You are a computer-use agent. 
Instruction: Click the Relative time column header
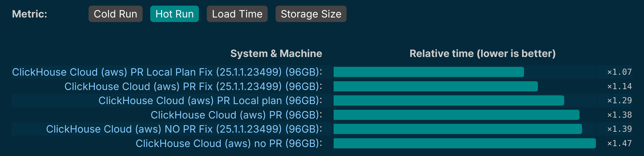pyautogui.click(x=483, y=54)
